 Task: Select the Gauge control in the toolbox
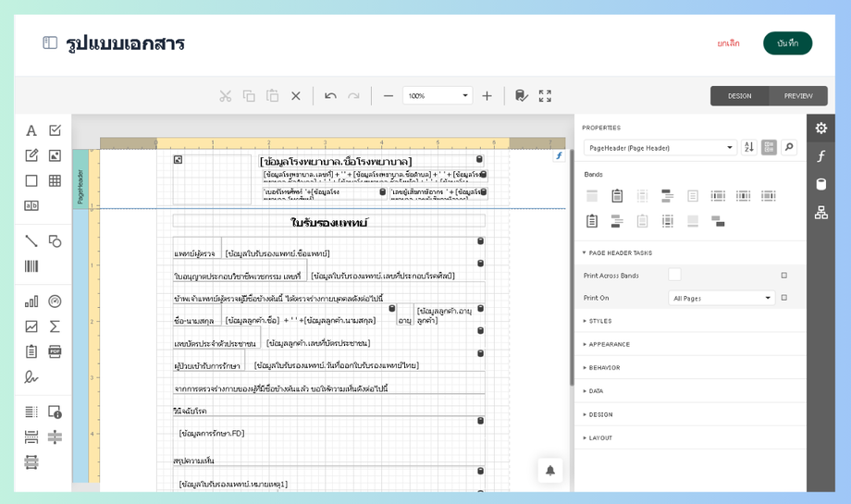pos(55,301)
